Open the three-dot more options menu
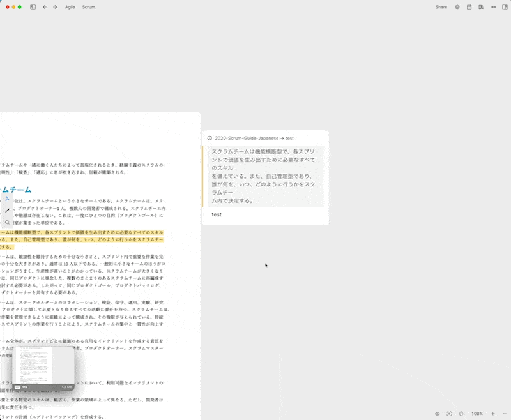The width and height of the screenshot is (511, 420). (x=493, y=7)
